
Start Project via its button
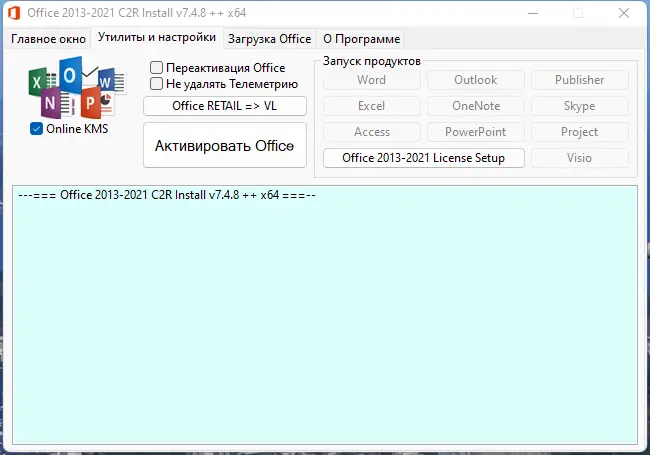pos(580,132)
